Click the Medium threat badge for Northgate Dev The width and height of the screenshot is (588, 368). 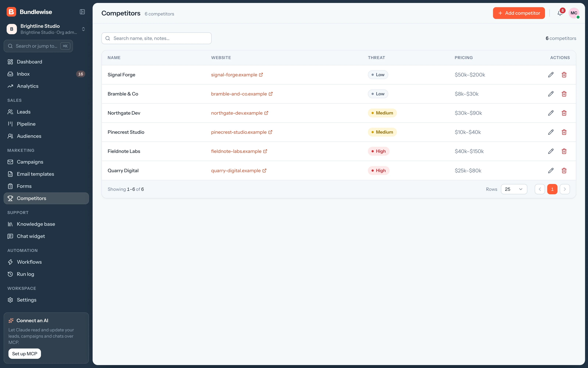click(x=382, y=113)
